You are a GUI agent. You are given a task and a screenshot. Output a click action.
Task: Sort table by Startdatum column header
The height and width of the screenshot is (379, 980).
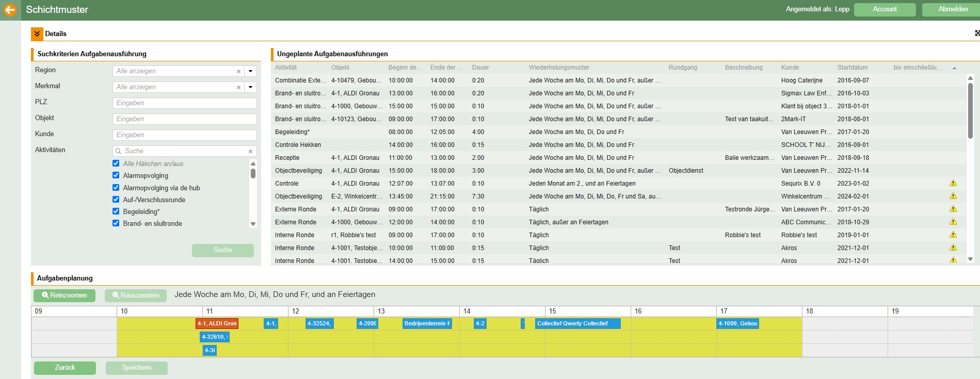point(852,68)
